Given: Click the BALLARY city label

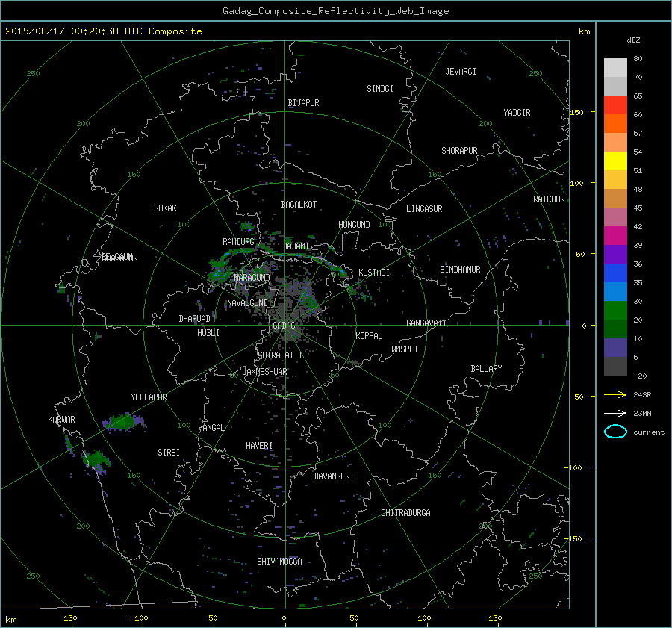Looking at the screenshot, I should (486, 369).
